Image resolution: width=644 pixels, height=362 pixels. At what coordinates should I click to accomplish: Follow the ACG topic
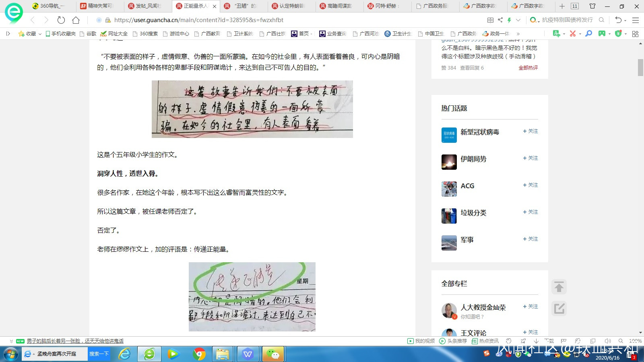click(x=530, y=185)
